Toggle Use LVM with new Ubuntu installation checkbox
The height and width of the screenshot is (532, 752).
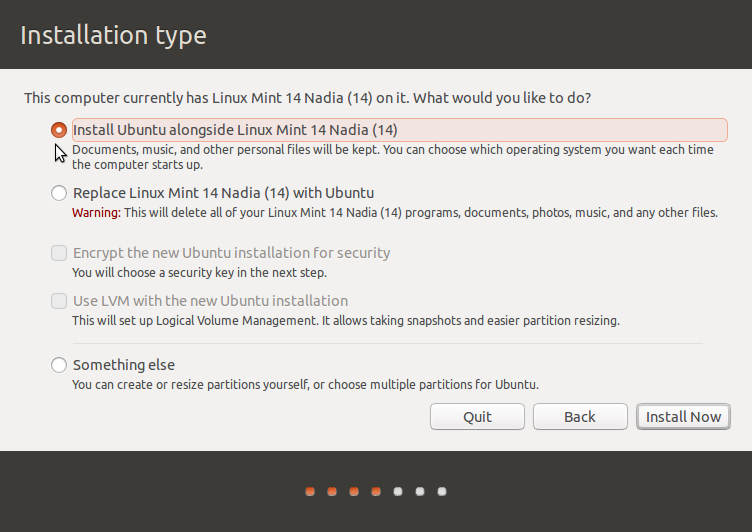59,301
